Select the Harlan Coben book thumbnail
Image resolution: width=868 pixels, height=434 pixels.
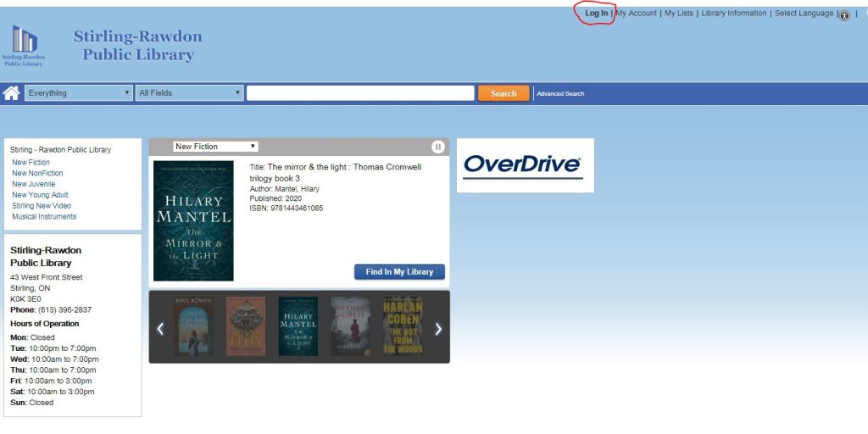point(403,326)
